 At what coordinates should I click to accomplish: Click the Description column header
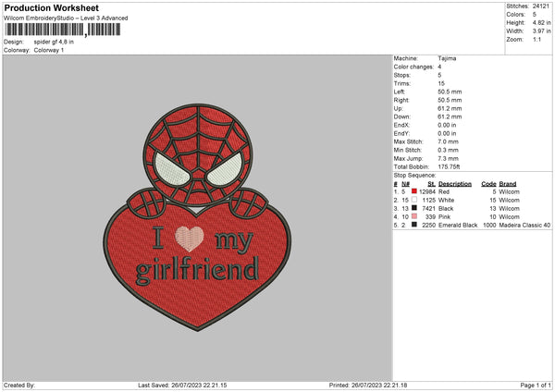pyautogui.click(x=455, y=184)
